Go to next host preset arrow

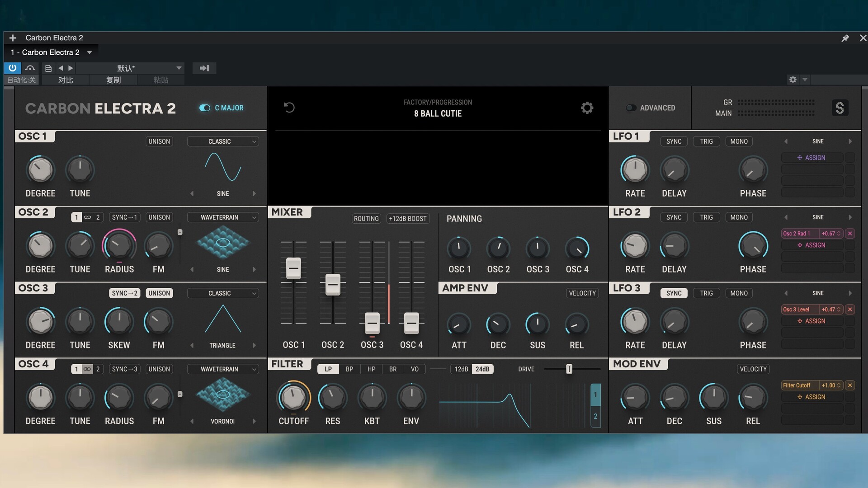(71, 68)
